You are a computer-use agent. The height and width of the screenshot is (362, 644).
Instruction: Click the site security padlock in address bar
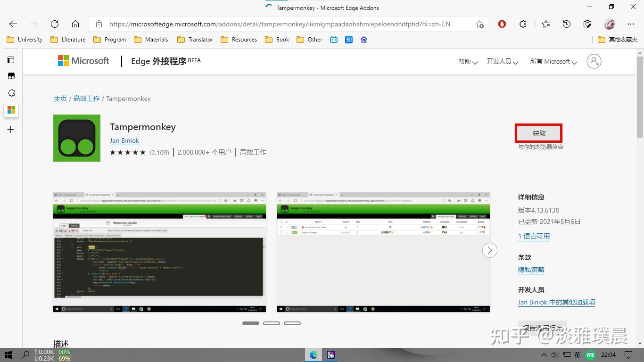99,24
